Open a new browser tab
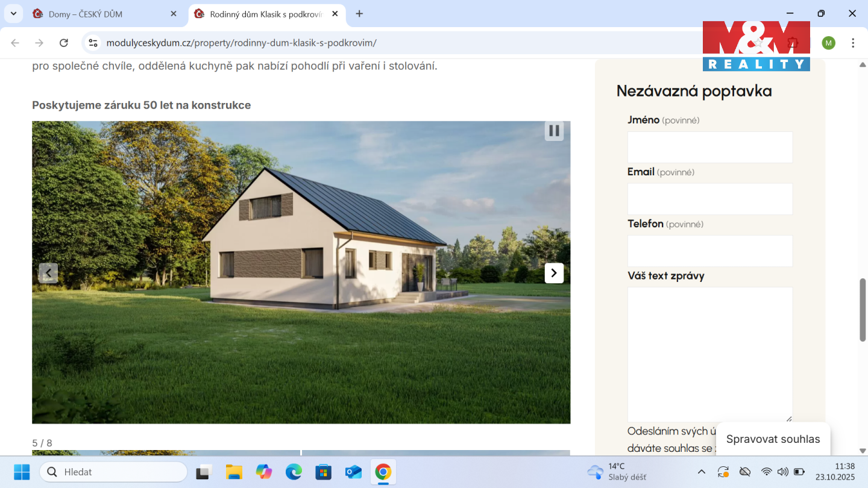Image resolution: width=868 pixels, height=488 pixels. [x=359, y=14]
